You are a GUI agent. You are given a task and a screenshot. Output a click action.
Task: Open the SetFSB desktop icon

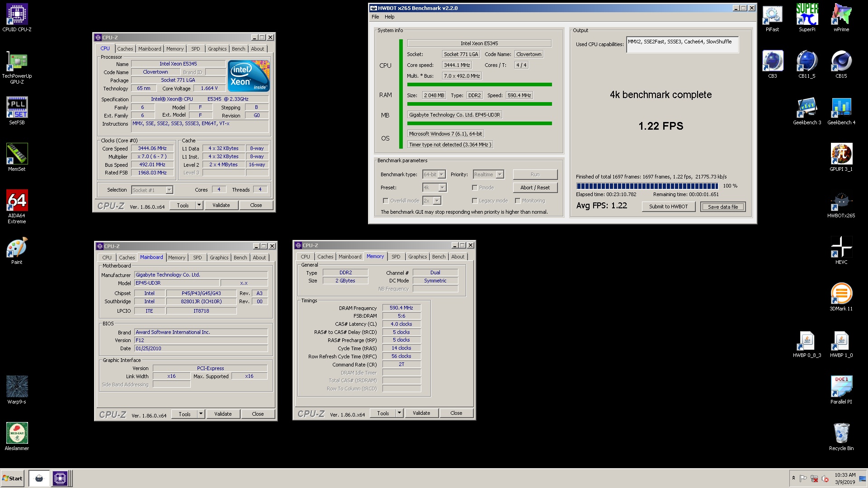[17, 111]
